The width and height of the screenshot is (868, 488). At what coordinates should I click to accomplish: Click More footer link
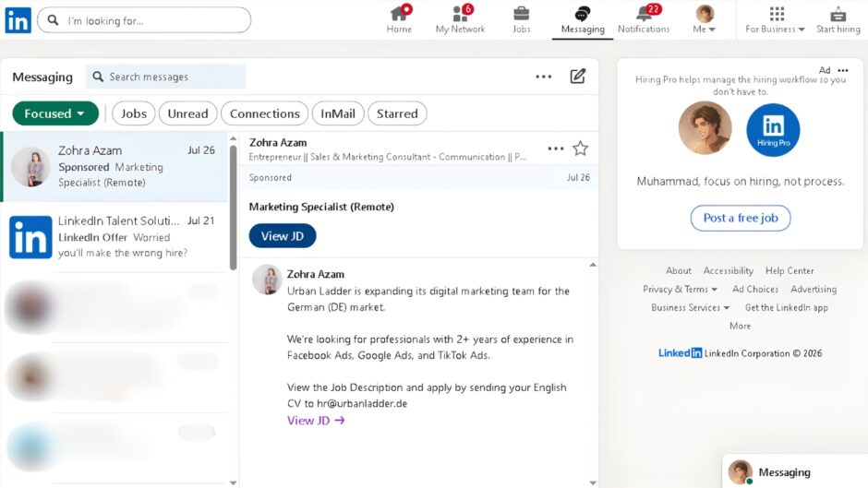coord(741,326)
